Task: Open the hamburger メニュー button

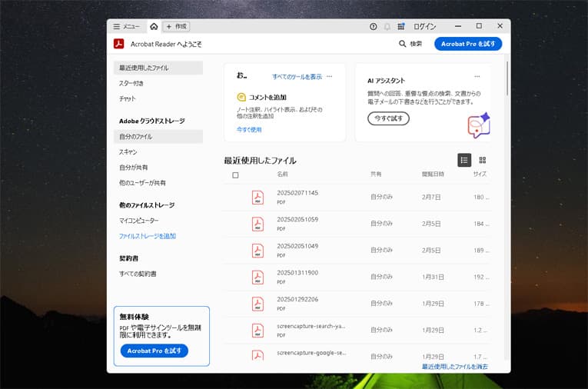Action: (x=126, y=26)
